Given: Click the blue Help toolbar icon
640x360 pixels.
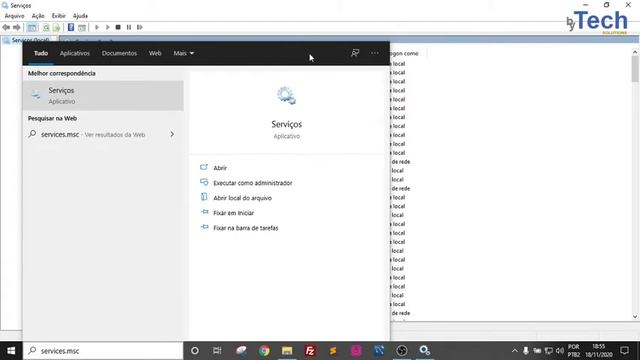Looking at the screenshot, I should tap(71, 27).
